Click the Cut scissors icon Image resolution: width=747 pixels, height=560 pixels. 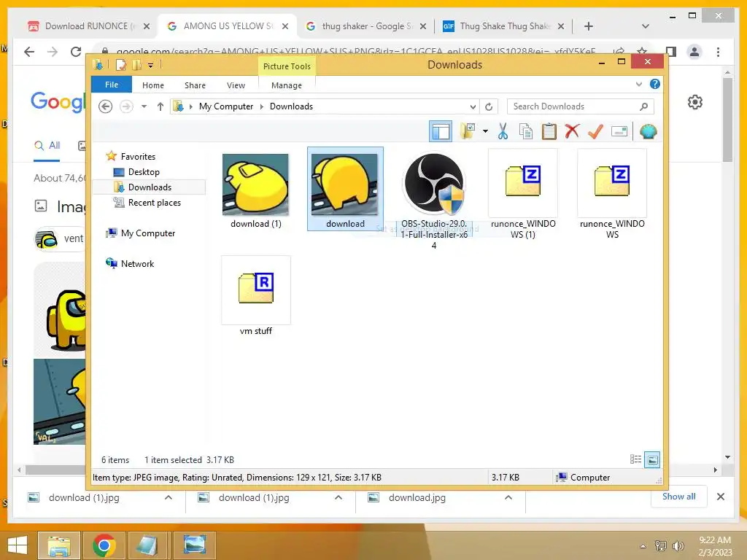503,131
